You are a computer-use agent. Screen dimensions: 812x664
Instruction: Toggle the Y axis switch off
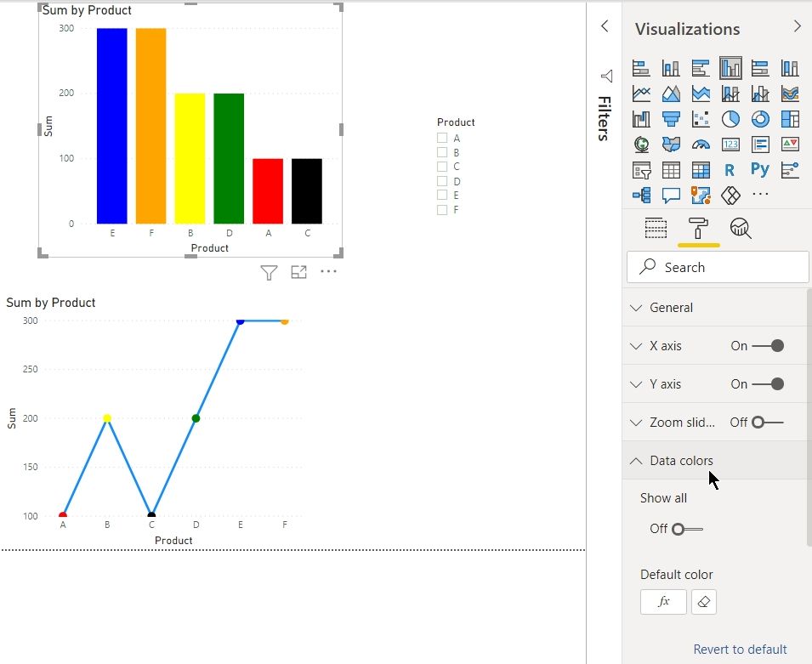(x=768, y=383)
